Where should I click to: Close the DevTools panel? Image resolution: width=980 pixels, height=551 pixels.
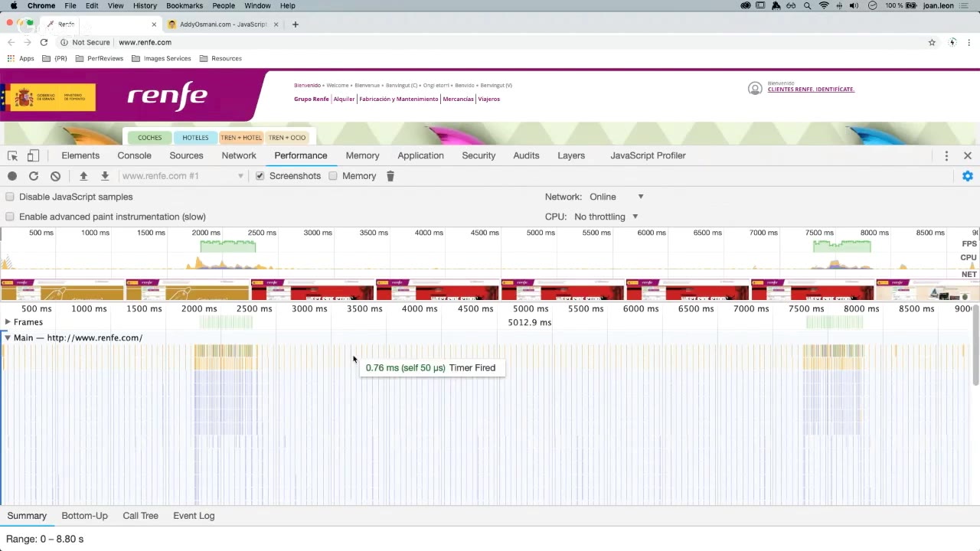(967, 155)
